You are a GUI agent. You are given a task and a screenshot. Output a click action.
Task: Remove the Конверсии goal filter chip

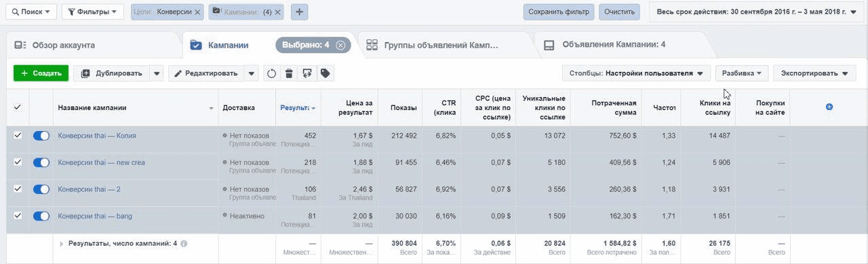197,12
